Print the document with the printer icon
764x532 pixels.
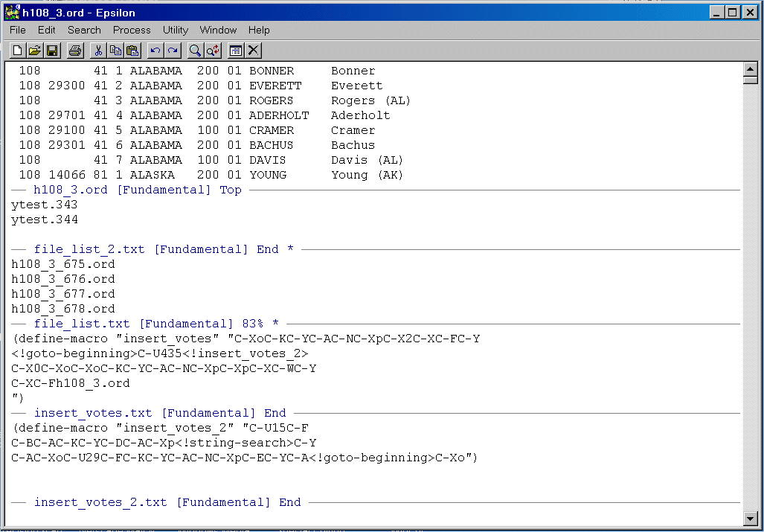tap(75, 51)
